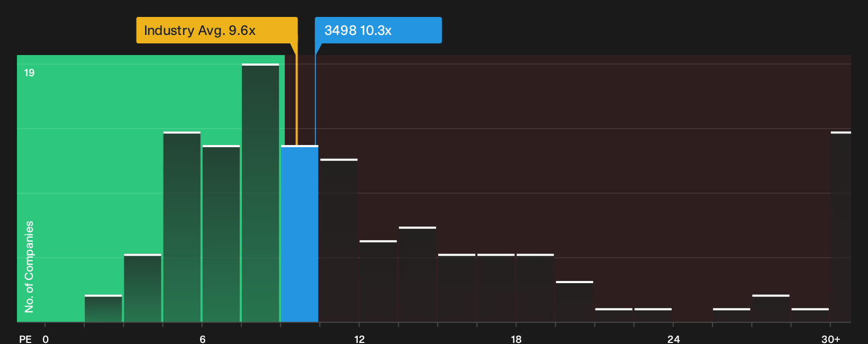The image size is (868, 344).
Task: Click the x-axis tick label 24
Action: coord(673,339)
